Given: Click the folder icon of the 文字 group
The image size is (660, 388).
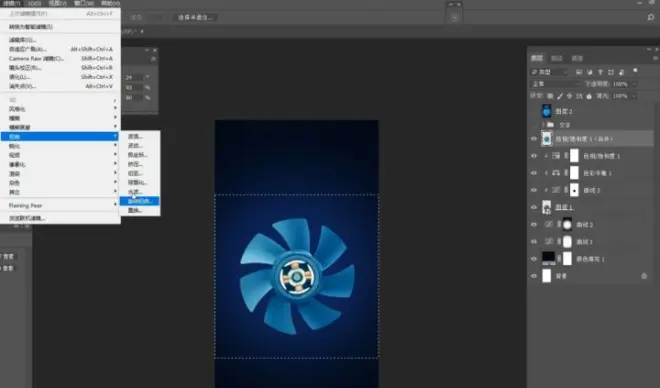Looking at the screenshot, I should coord(550,125).
